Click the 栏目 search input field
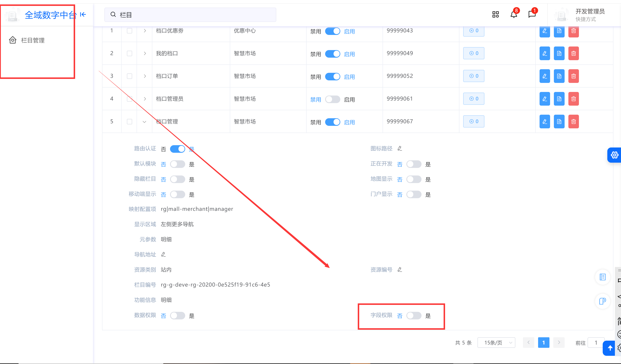 click(x=190, y=15)
